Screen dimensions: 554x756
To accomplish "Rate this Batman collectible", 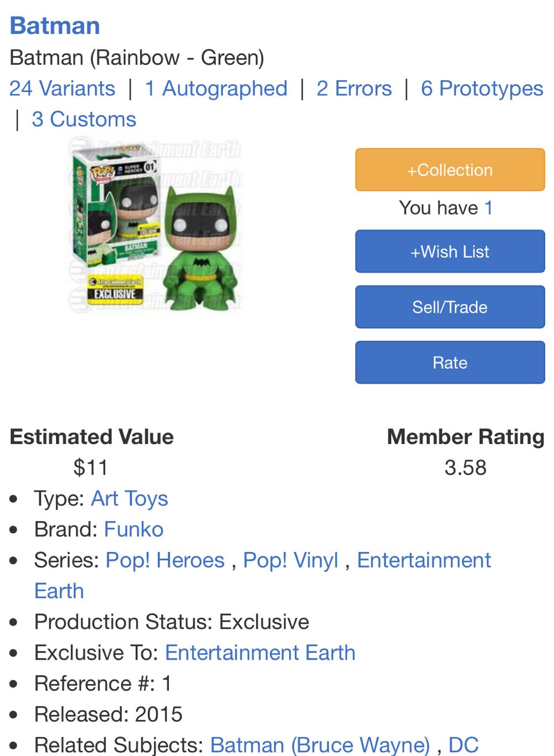I will tap(449, 362).
